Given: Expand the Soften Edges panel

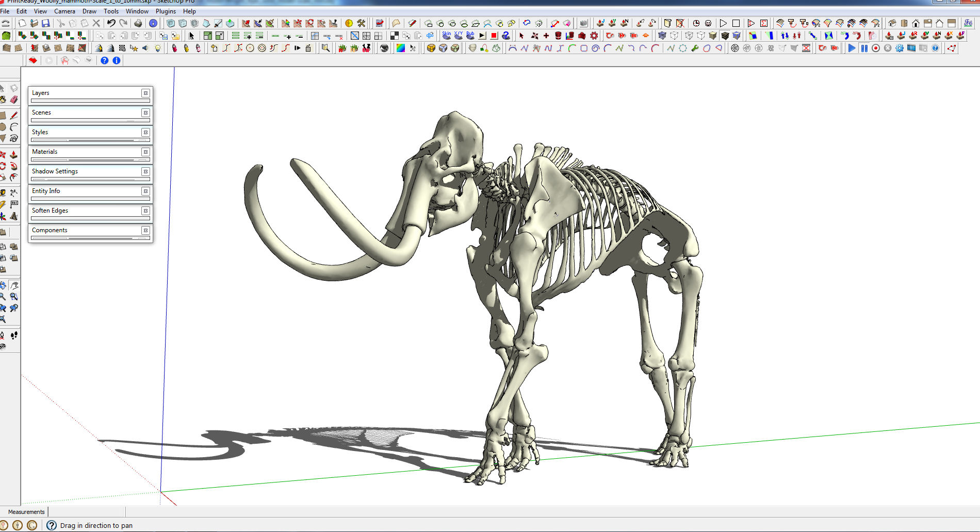Looking at the screenshot, I should 86,211.
